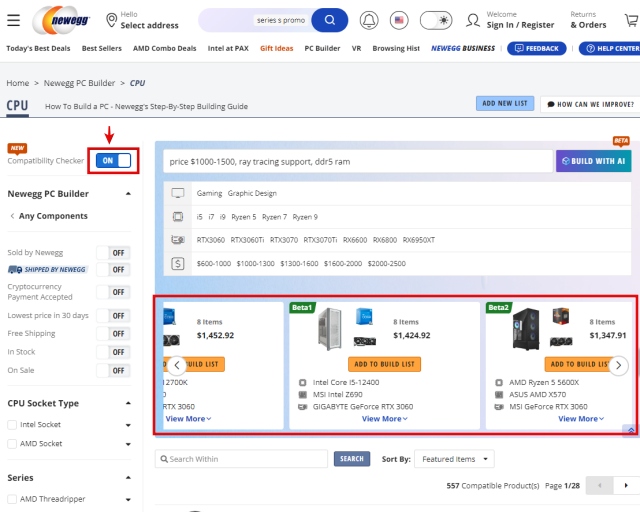Enable the On Sale filter
Screen dimensions: 640x512
click(113, 371)
